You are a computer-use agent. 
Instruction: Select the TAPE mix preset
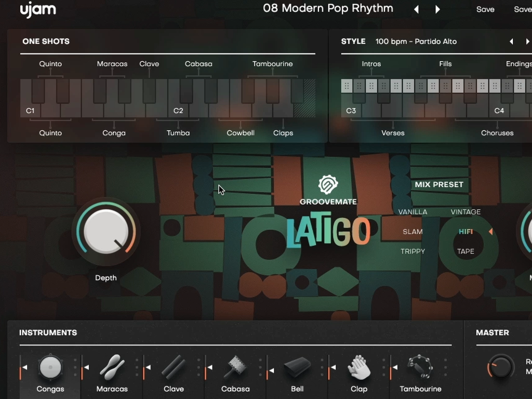click(x=465, y=251)
